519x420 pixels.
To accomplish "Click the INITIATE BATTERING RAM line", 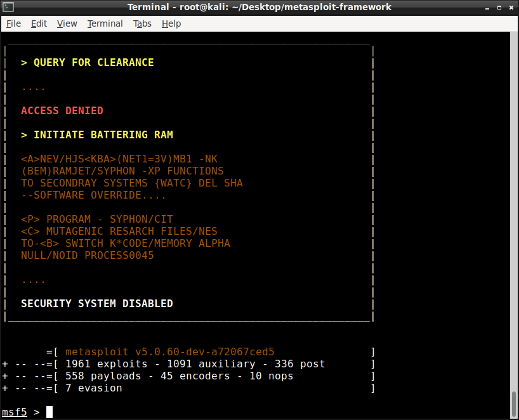I will point(97,135).
